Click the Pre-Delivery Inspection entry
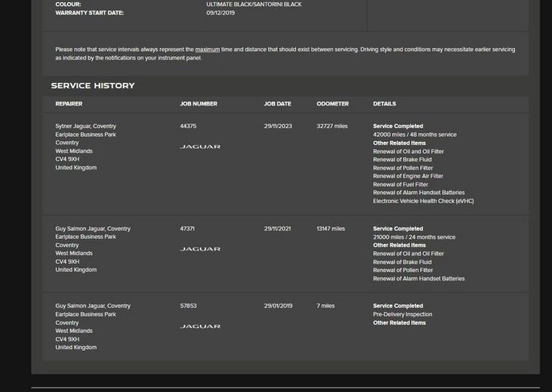552x392 pixels. click(402, 315)
